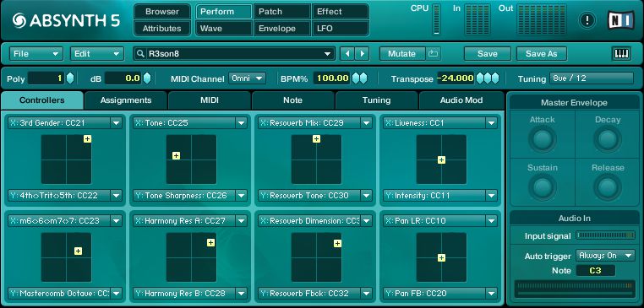This screenshot has height=308, width=644.
Task: Open the Y: Pan FB CC20 dropdown
Action: coord(491,294)
